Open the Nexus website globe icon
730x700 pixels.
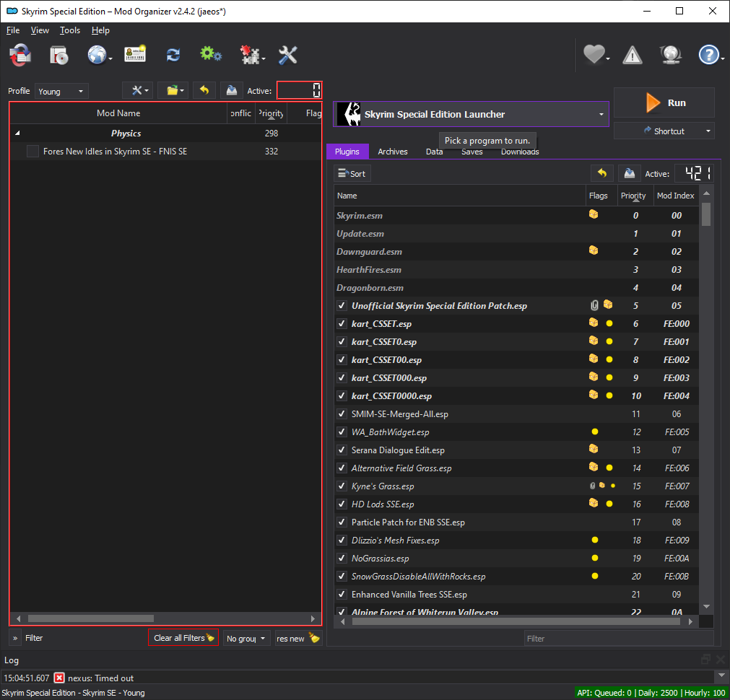pyautogui.click(x=97, y=55)
